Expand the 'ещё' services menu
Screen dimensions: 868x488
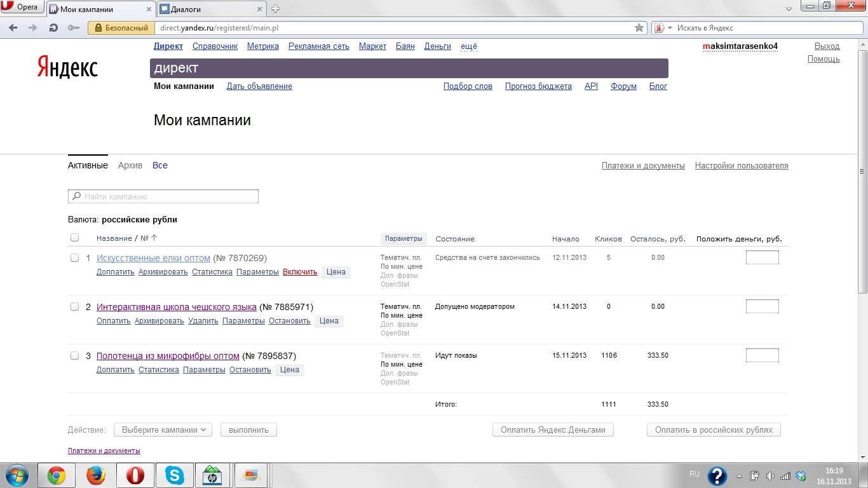(x=469, y=46)
